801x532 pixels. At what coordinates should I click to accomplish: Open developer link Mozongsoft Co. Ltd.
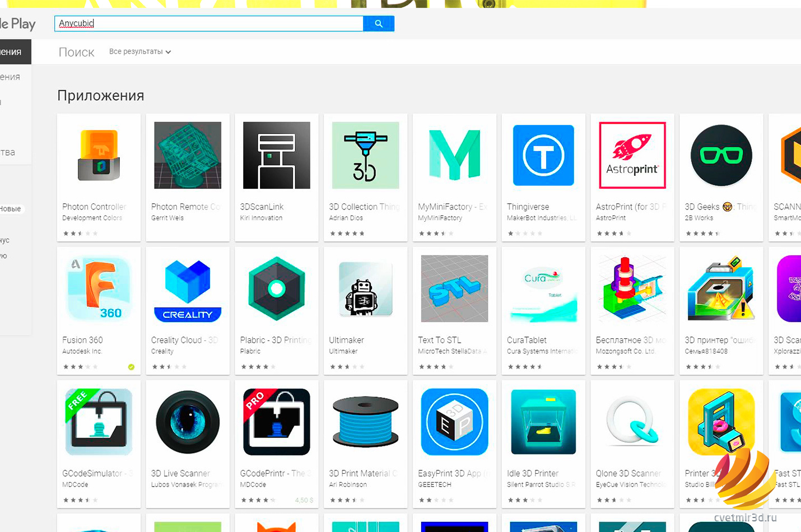pos(625,351)
